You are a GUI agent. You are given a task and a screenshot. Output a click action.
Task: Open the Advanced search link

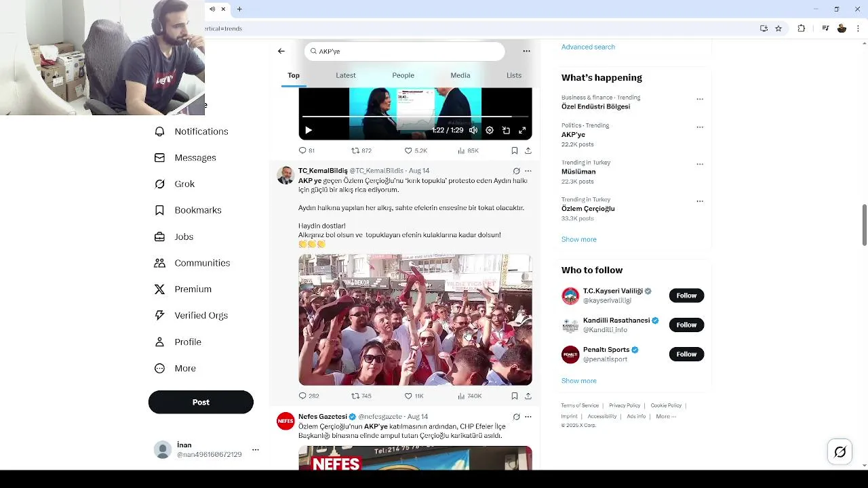(x=588, y=47)
